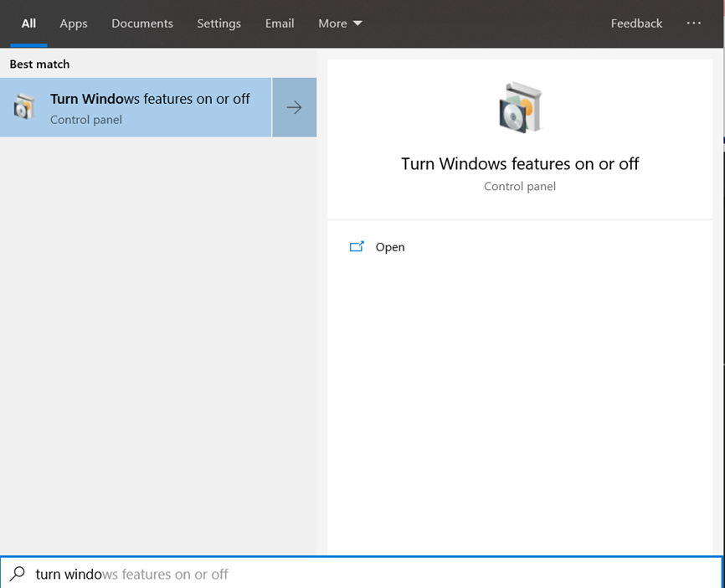Click the Windows features icon in best match
Screen dimensions: 725x588
pos(24,106)
